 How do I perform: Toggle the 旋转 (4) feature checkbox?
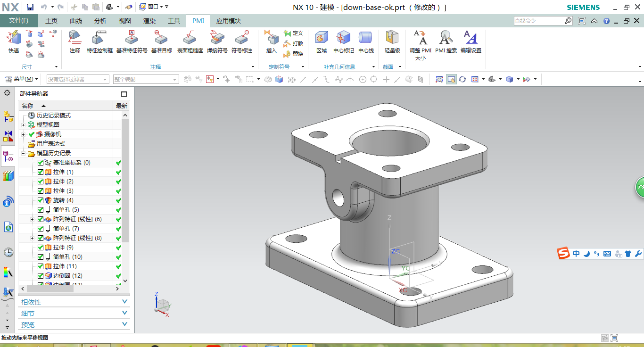pyautogui.click(x=41, y=200)
